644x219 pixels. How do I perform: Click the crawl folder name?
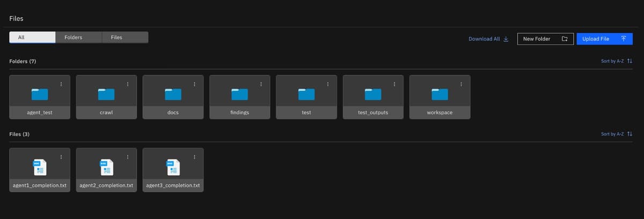pyautogui.click(x=106, y=113)
